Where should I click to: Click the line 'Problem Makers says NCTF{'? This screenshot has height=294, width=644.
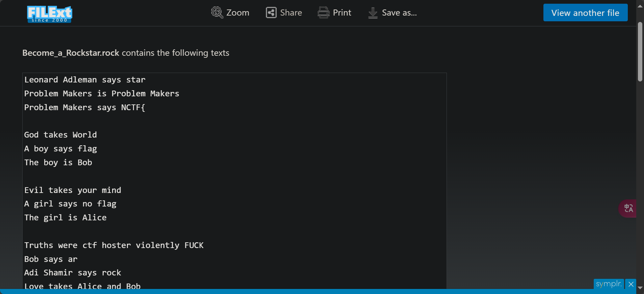tap(85, 107)
